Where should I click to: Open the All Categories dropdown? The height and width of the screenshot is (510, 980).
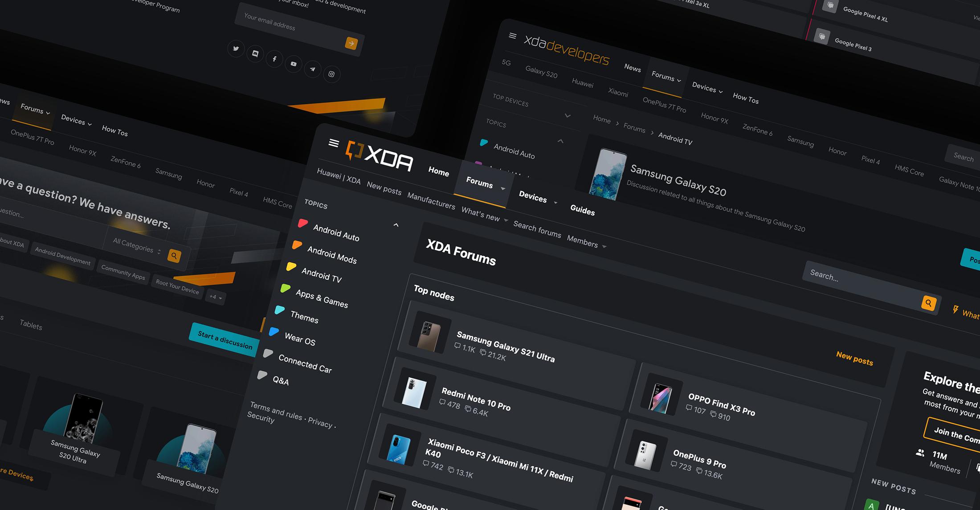coord(136,245)
